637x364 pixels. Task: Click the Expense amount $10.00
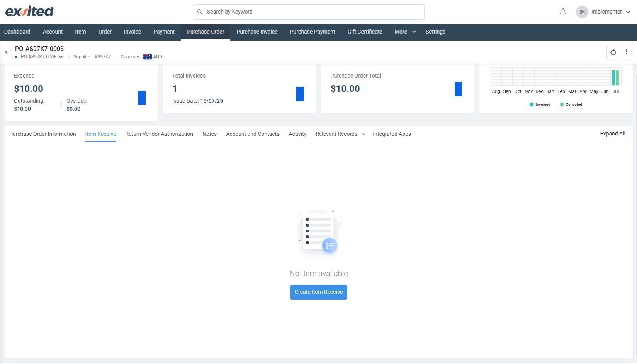(29, 89)
